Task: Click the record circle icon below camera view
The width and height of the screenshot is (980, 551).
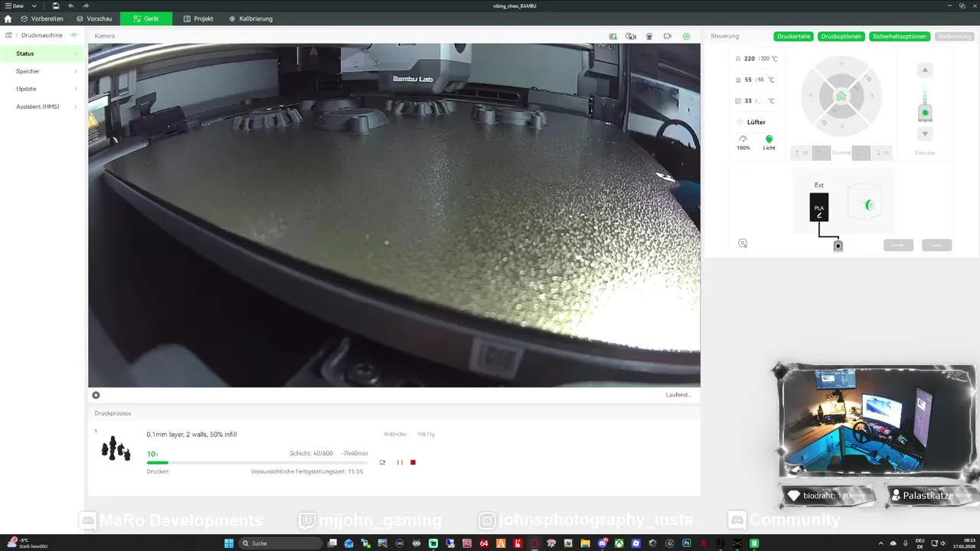Action: point(96,395)
